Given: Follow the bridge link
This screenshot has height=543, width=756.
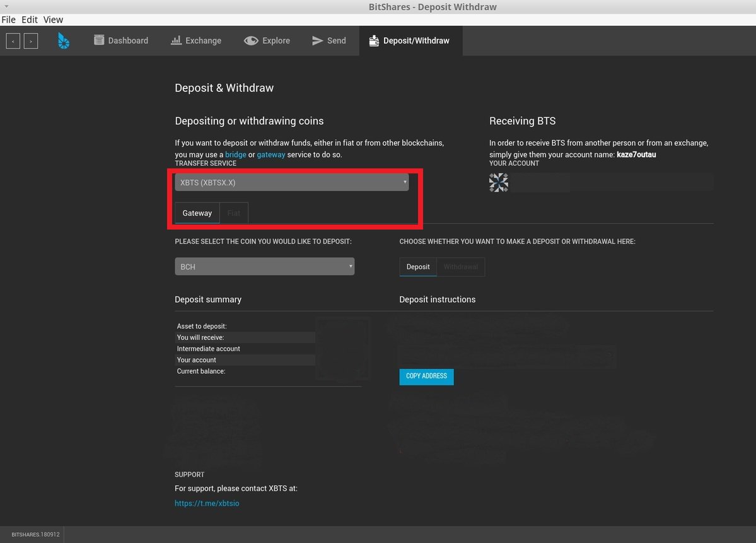Looking at the screenshot, I should point(236,155).
